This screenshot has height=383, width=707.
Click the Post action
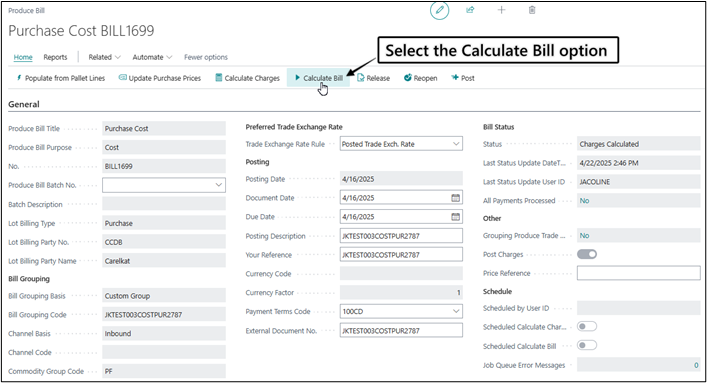click(463, 78)
